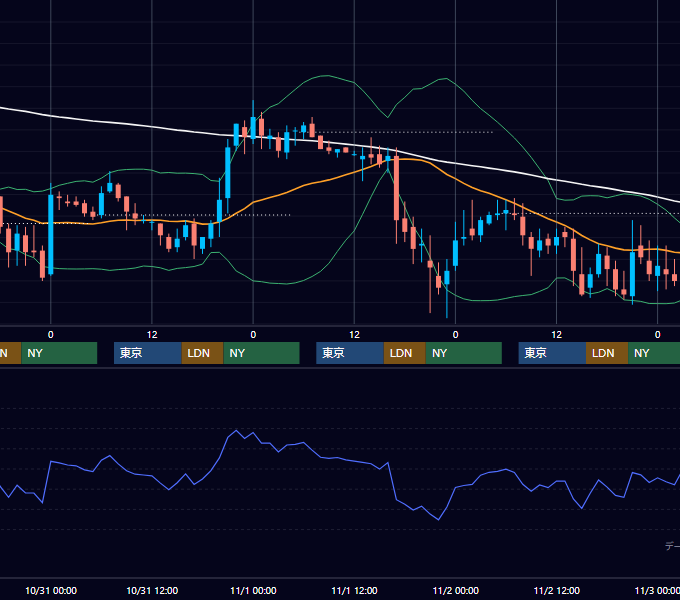Click the 11/2 LDN session block
Screen dimensions: 680x600
pyautogui.click(x=607, y=353)
